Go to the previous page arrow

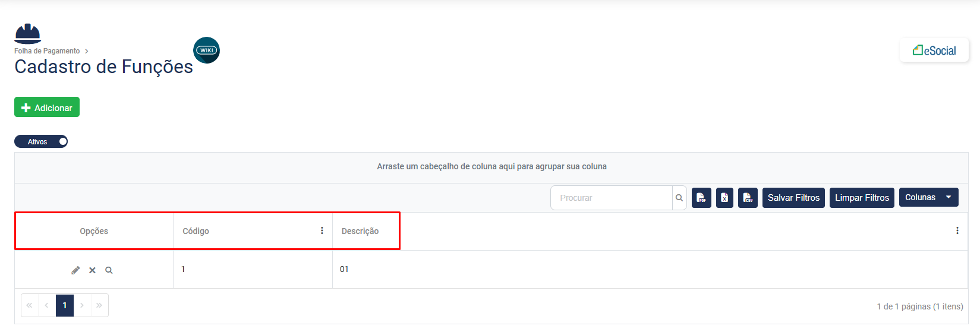[x=46, y=305]
